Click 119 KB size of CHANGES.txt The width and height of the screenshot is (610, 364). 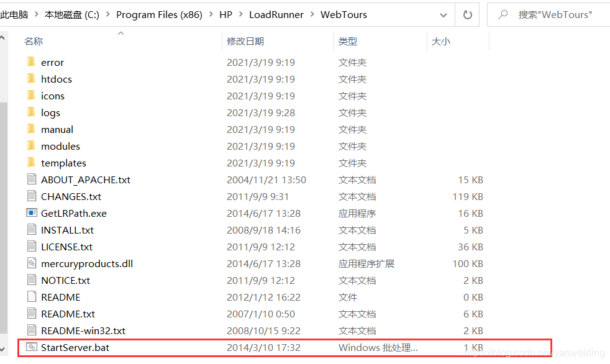[x=468, y=196]
